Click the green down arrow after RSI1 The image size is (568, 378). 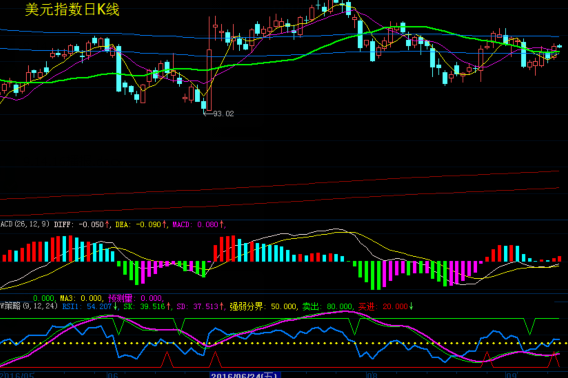(115, 307)
